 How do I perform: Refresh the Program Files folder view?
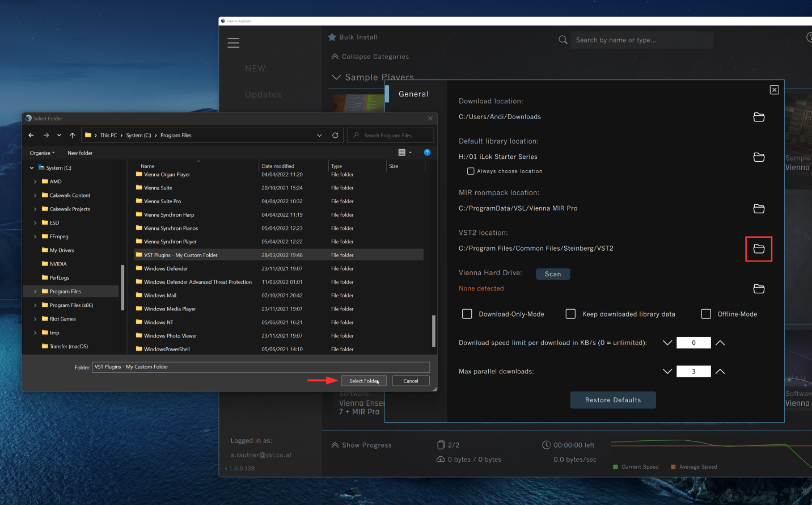point(335,135)
